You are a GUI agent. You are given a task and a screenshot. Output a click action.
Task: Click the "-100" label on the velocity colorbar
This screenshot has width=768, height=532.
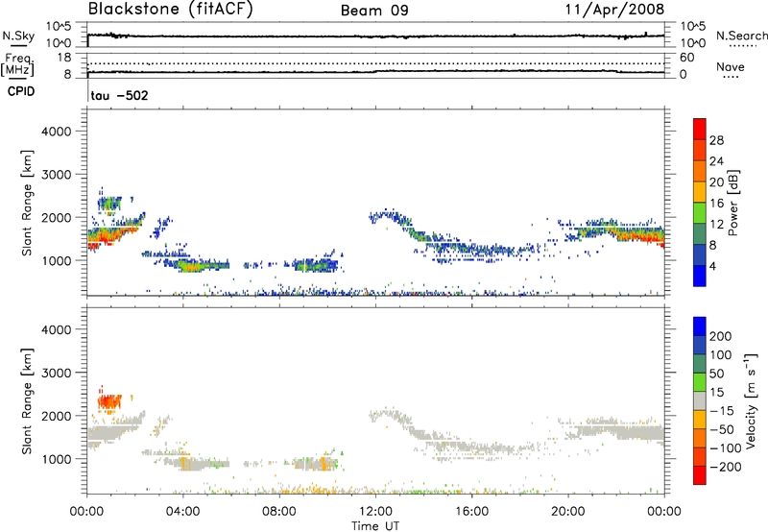[726, 448]
